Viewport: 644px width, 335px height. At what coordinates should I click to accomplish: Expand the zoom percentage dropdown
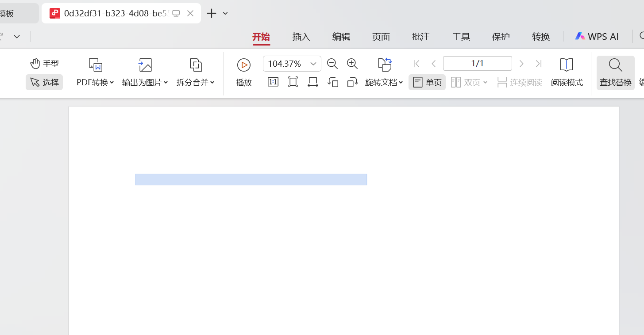pos(313,64)
